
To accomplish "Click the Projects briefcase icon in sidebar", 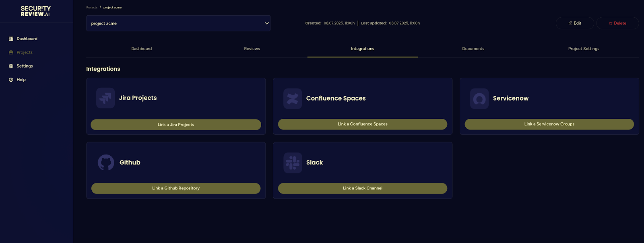I will coord(11,53).
